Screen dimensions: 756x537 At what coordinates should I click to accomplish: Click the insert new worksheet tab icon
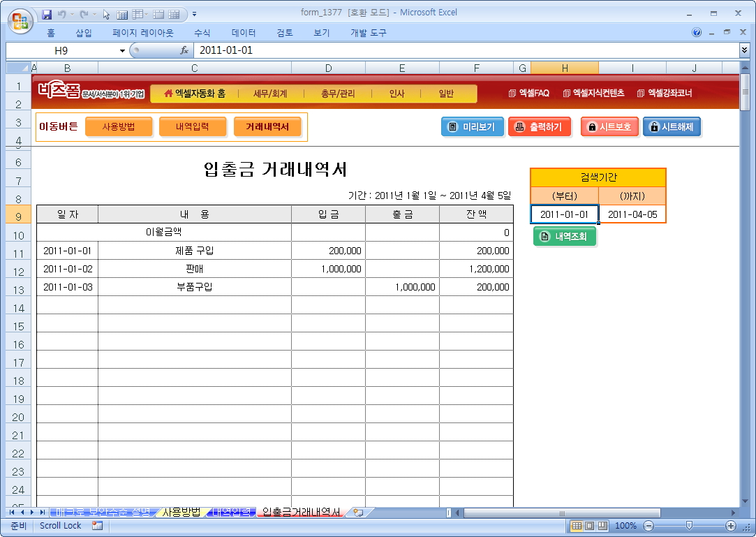pos(358,513)
